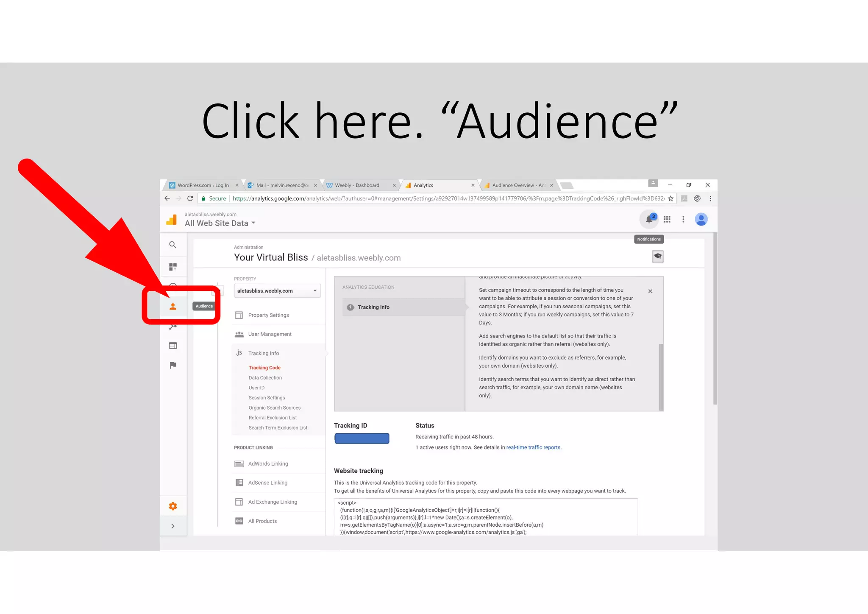Click the Secure site info padlock
The image size is (868, 614).
click(x=204, y=198)
